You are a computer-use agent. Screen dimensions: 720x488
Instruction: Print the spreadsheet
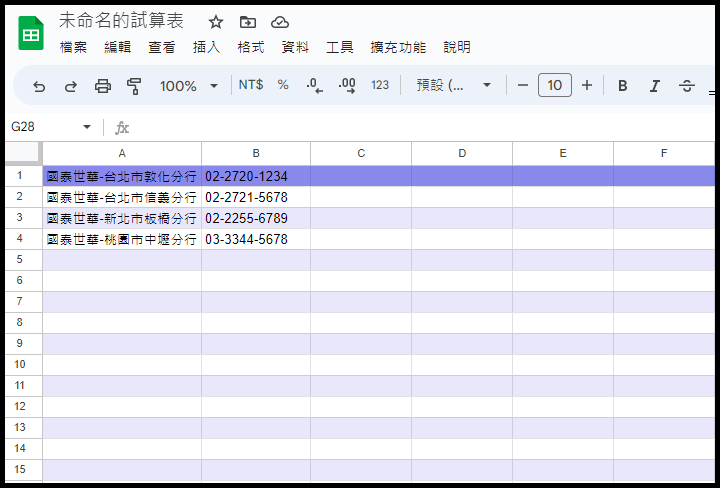(102, 86)
